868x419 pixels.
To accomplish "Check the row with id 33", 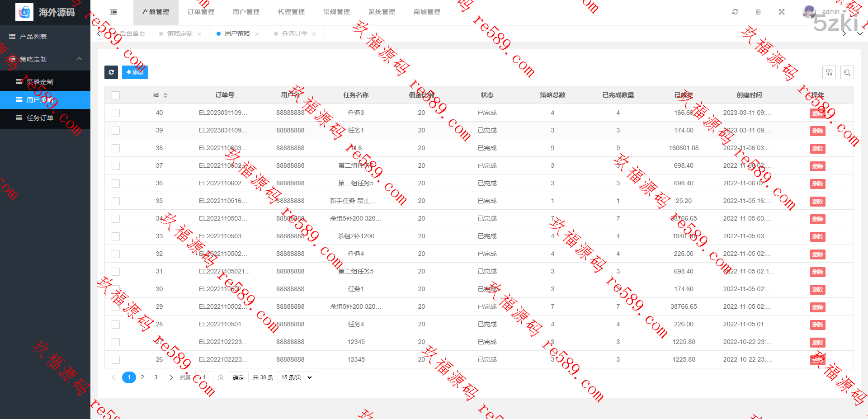I will (x=116, y=236).
